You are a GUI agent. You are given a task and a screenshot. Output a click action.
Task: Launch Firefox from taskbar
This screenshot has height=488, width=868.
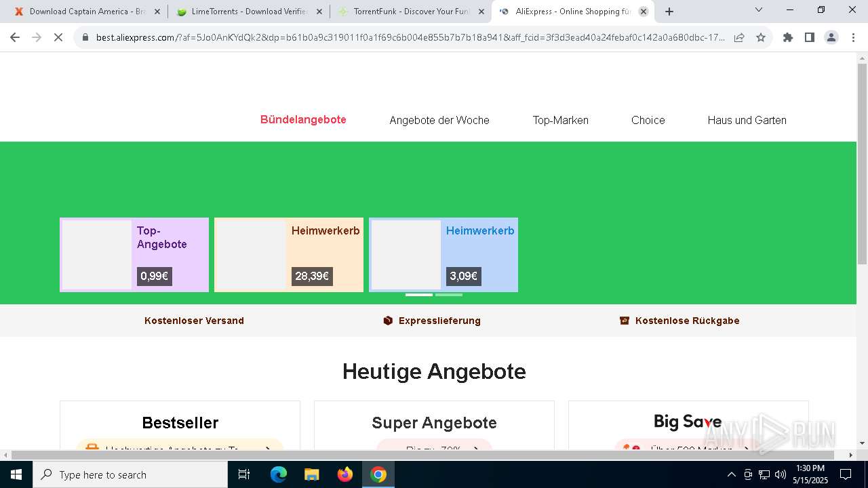(x=345, y=474)
